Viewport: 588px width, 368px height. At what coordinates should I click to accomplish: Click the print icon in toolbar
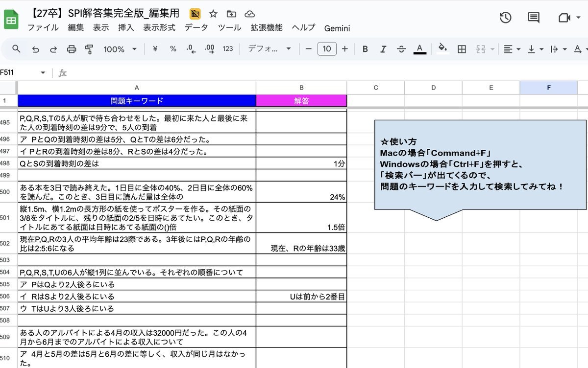point(72,49)
